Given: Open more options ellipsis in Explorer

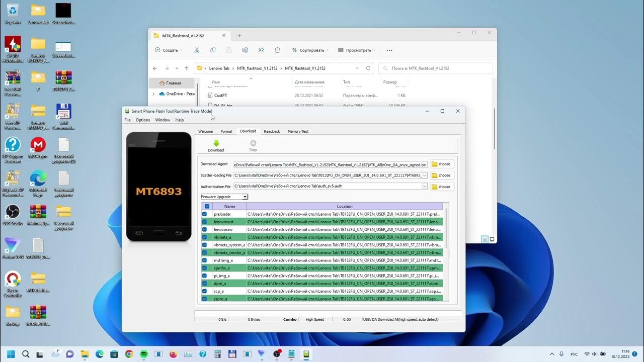Looking at the screenshot, I should click(x=389, y=50).
